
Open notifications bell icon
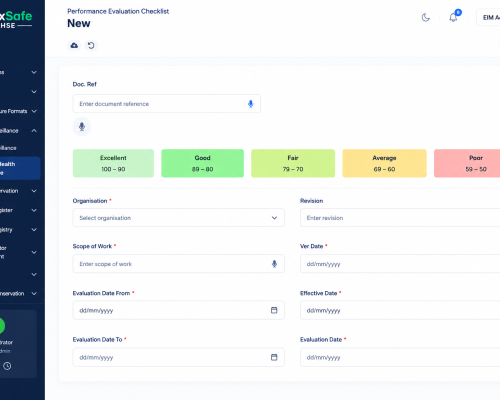[453, 17]
